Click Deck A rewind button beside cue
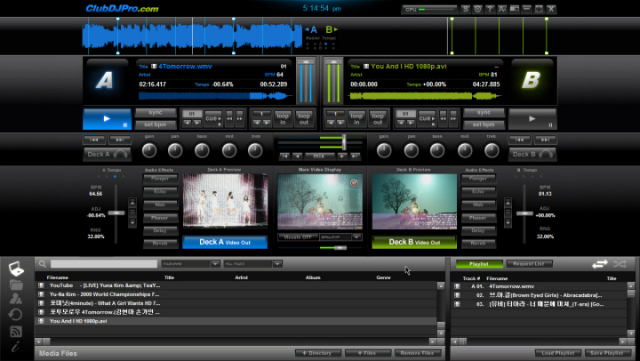This screenshot has width=640, height=361. coord(229,118)
